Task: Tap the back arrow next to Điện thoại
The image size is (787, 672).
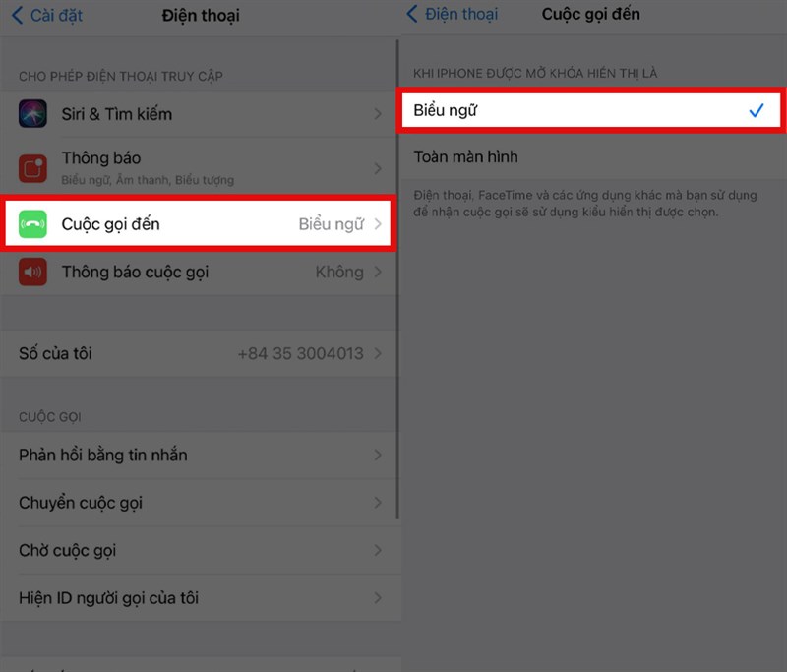Action: click(x=411, y=14)
